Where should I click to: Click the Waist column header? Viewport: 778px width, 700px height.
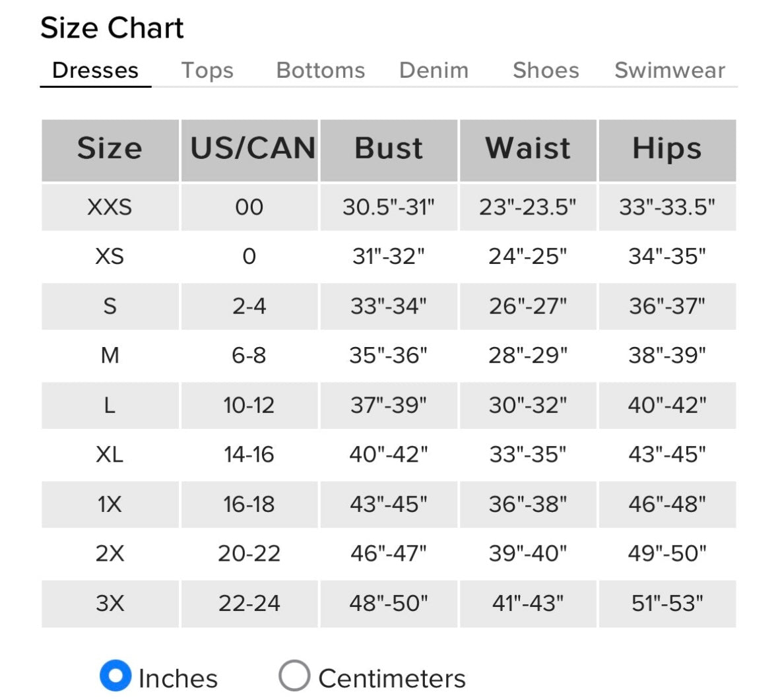click(x=528, y=149)
